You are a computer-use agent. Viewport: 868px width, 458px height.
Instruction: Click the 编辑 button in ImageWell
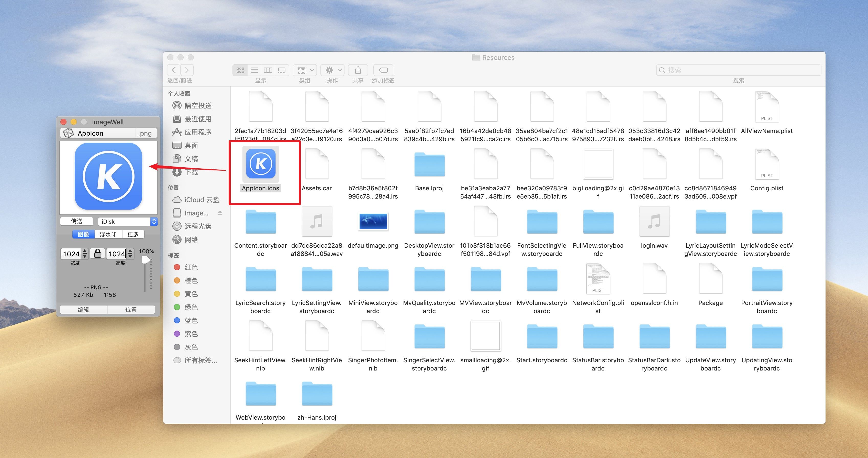coord(84,309)
